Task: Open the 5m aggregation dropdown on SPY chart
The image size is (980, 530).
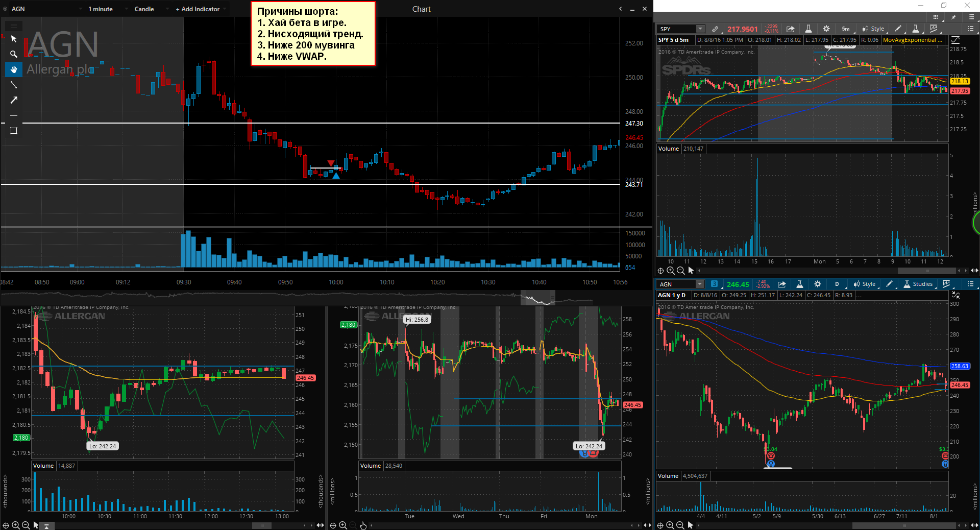Action: [847, 29]
